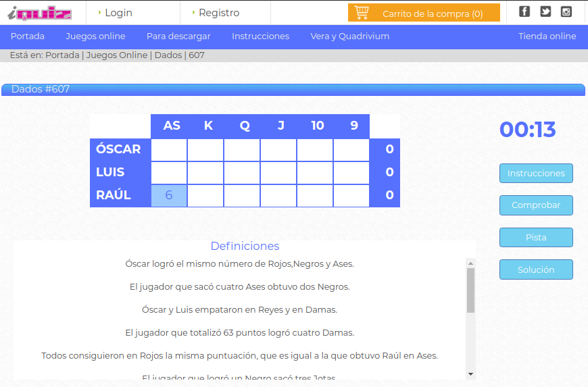Click the AS column header
The height and width of the screenshot is (387, 588).
[172, 126]
